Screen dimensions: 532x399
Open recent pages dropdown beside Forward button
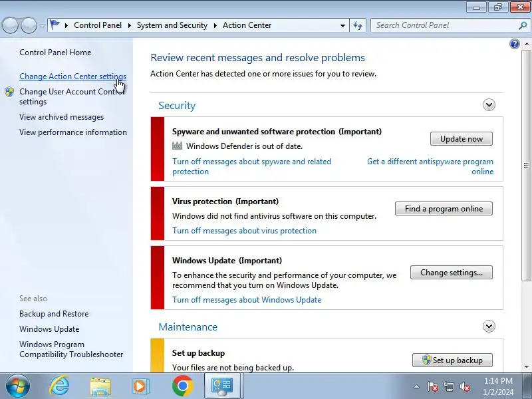42,25
